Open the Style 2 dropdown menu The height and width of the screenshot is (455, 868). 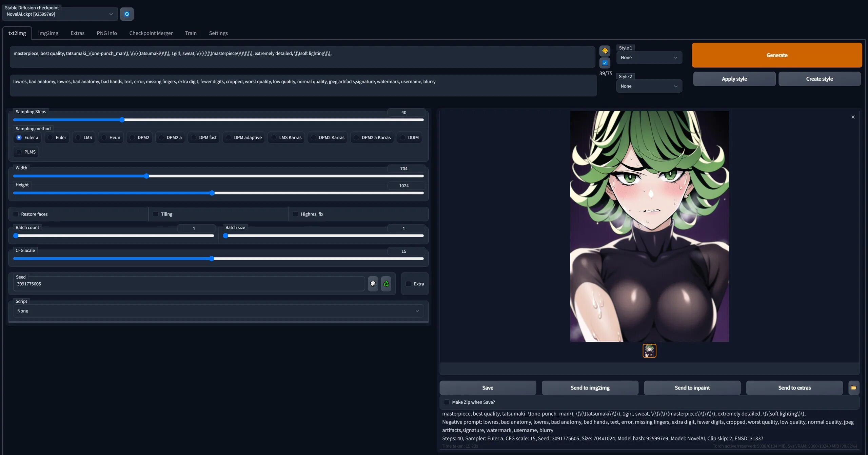649,86
